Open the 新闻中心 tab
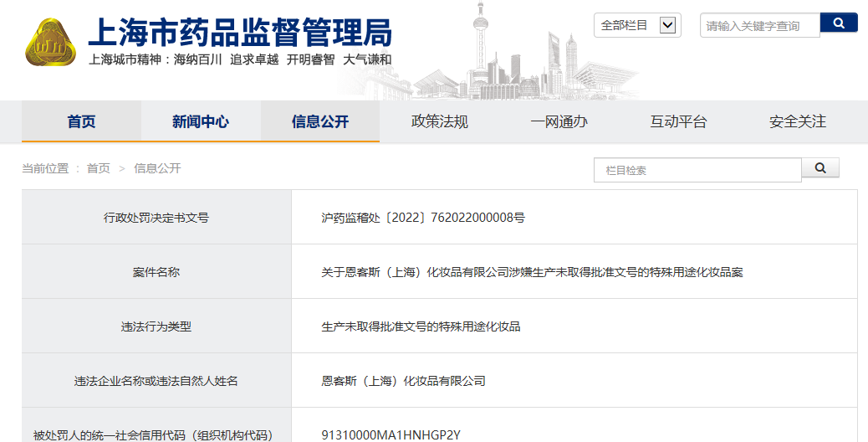The width and height of the screenshot is (868, 442). pyautogui.click(x=201, y=122)
